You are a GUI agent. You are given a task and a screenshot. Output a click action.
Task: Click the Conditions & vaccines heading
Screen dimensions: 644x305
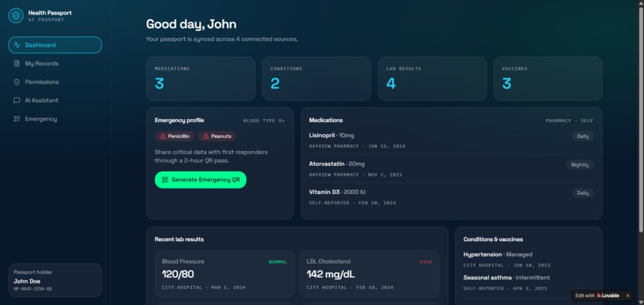point(493,240)
